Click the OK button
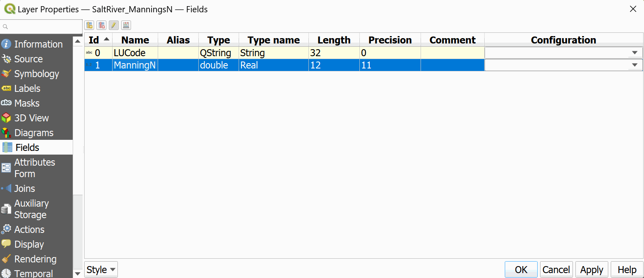This screenshot has width=644, height=278. point(521,270)
